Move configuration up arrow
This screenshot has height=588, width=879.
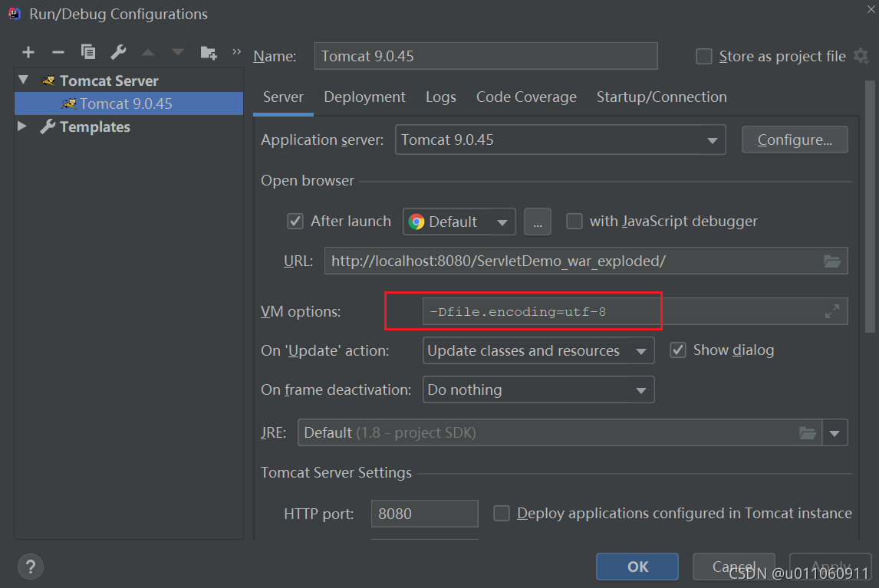(148, 53)
